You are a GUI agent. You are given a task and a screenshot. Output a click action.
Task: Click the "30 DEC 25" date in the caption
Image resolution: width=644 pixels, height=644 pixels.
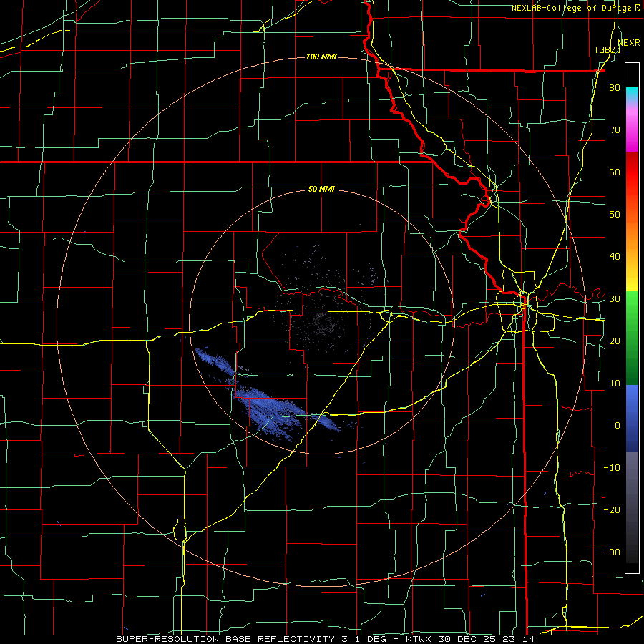469,639
